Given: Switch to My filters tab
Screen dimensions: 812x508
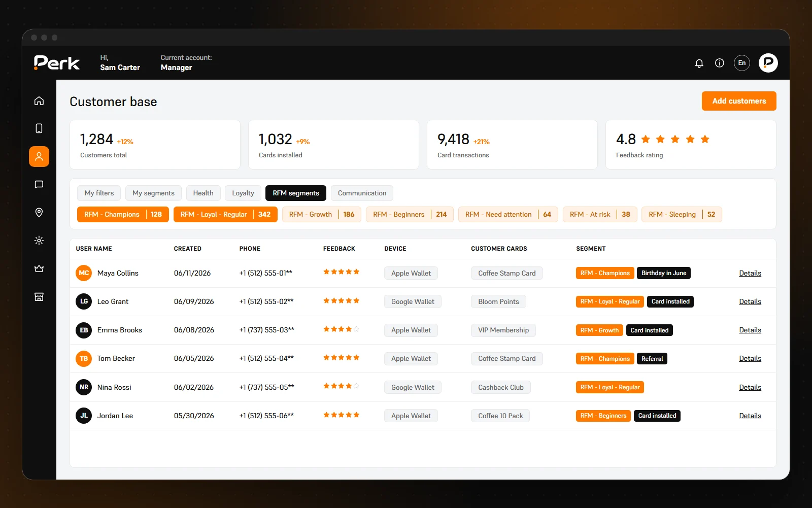Looking at the screenshot, I should click(x=99, y=193).
